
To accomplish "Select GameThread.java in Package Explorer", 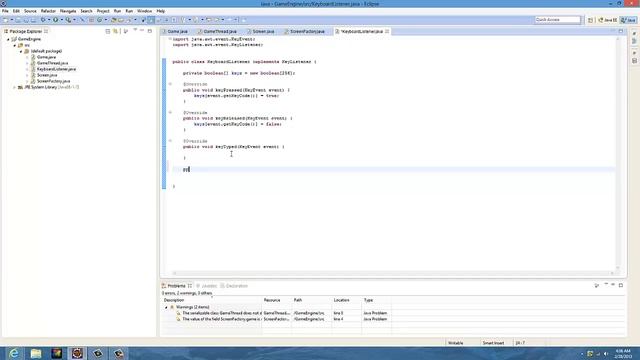I will pyautogui.click(x=52, y=63).
